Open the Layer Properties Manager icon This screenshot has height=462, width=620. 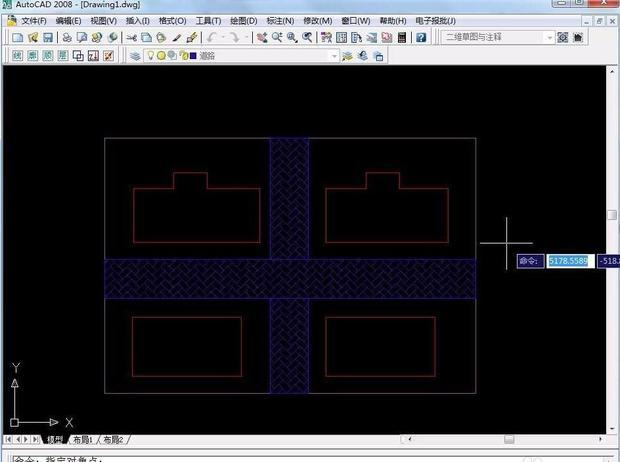pos(136,56)
